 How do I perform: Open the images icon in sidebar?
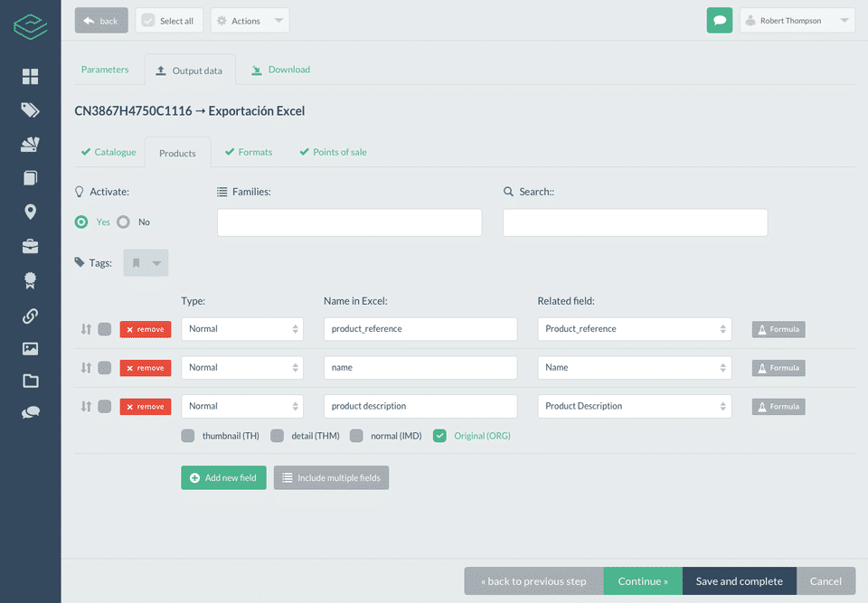click(x=31, y=348)
